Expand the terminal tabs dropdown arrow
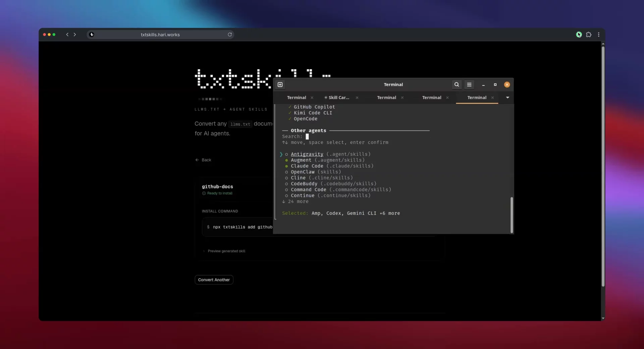The image size is (644, 349). pos(507,98)
